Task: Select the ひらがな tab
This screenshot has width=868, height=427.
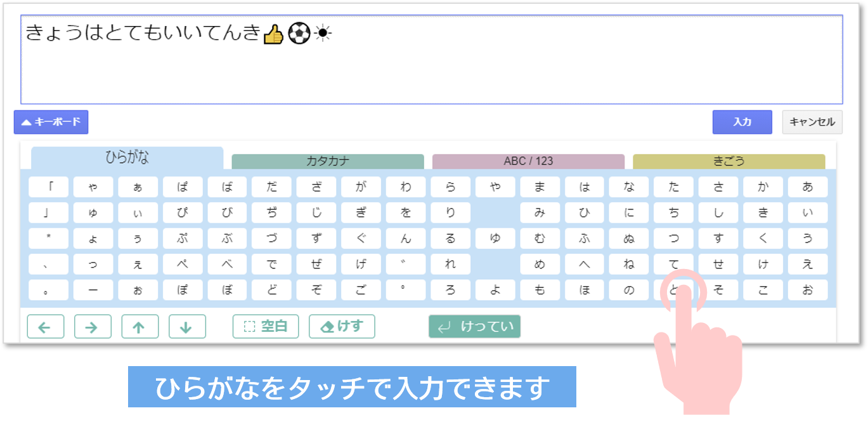Action: pos(127,158)
